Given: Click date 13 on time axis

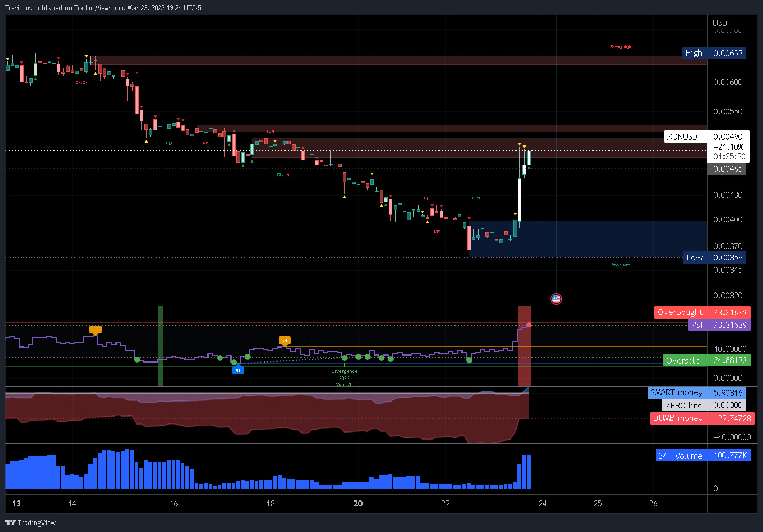Looking at the screenshot, I should pos(17,503).
